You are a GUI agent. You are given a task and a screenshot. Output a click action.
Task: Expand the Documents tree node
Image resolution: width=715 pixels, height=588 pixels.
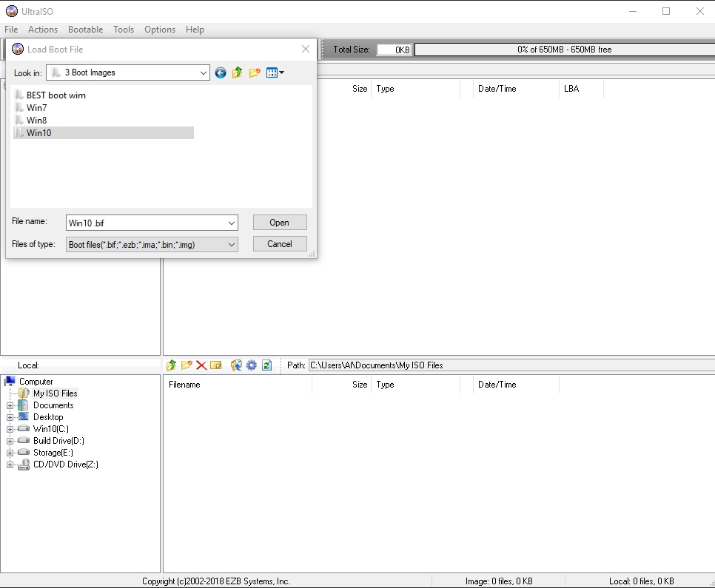coord(10,405)
